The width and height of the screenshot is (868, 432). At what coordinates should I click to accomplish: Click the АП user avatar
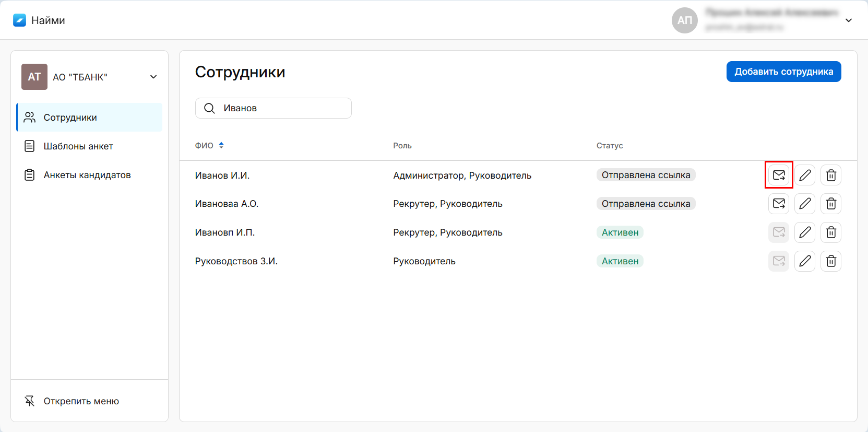pos(684,20)
